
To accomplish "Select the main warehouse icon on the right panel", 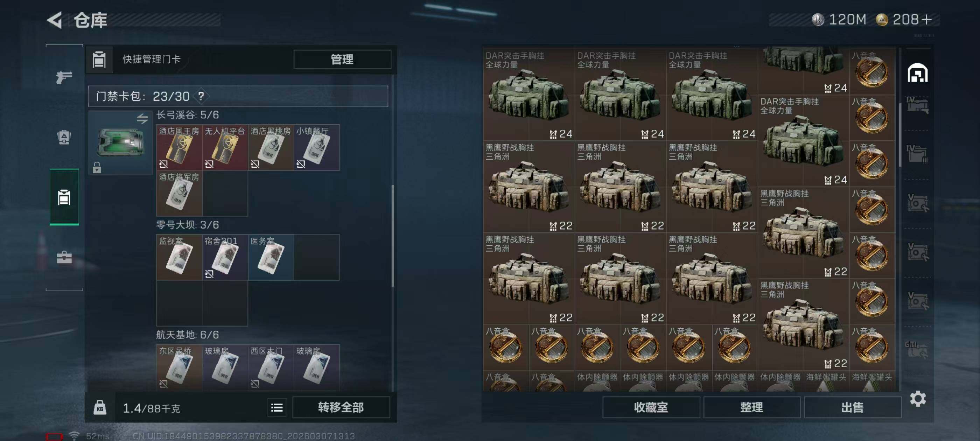I will (918, 73).
